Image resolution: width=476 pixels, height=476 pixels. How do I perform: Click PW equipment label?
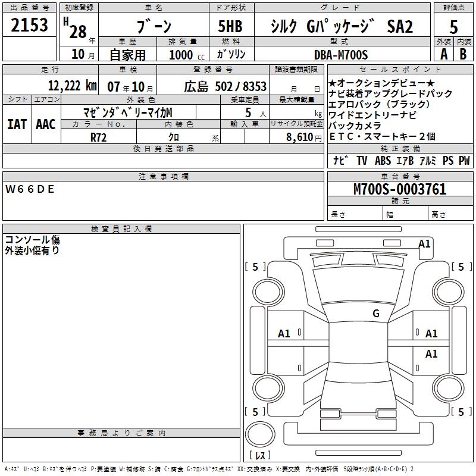point(464,160)
